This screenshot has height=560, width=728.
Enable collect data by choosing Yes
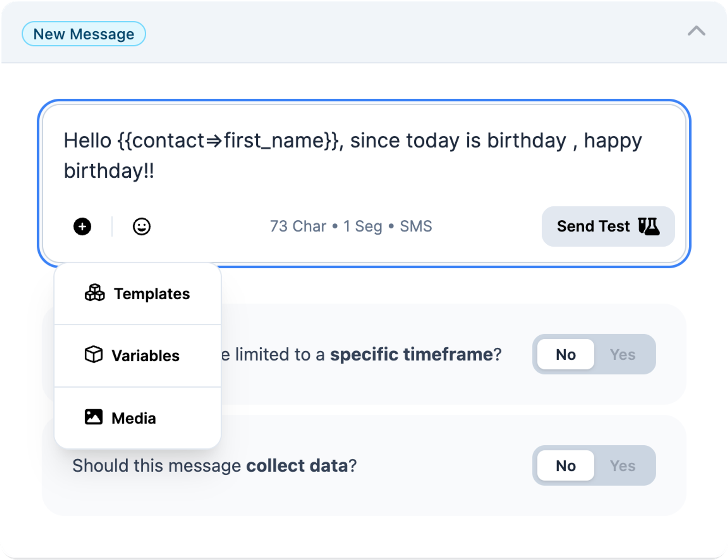(623, 466)
